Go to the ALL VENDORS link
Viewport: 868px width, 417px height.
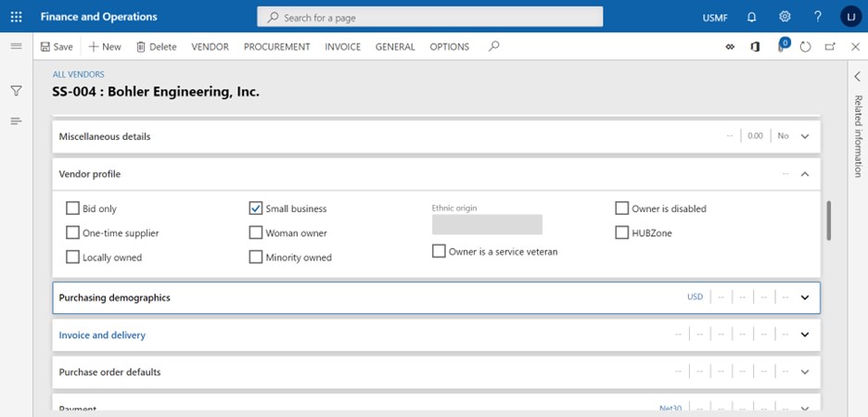pyautogui.click(x=78, y=74)
